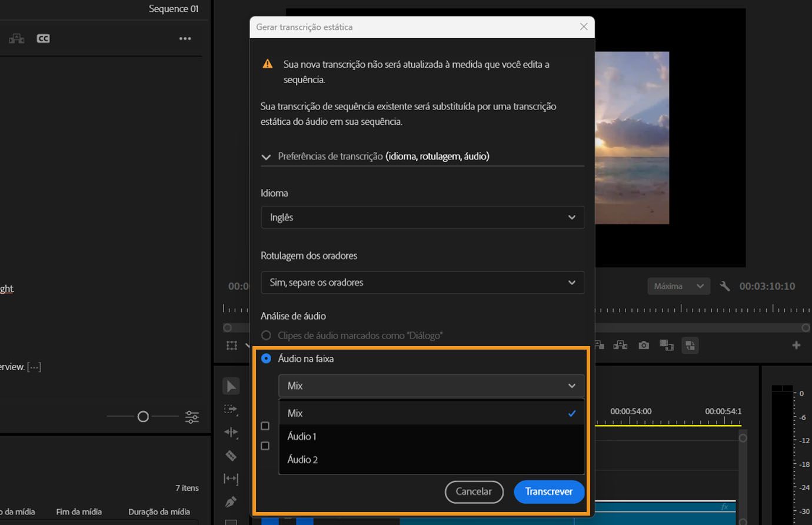Open the 'Máxima' playback resolution dropdown

[678, 285]
